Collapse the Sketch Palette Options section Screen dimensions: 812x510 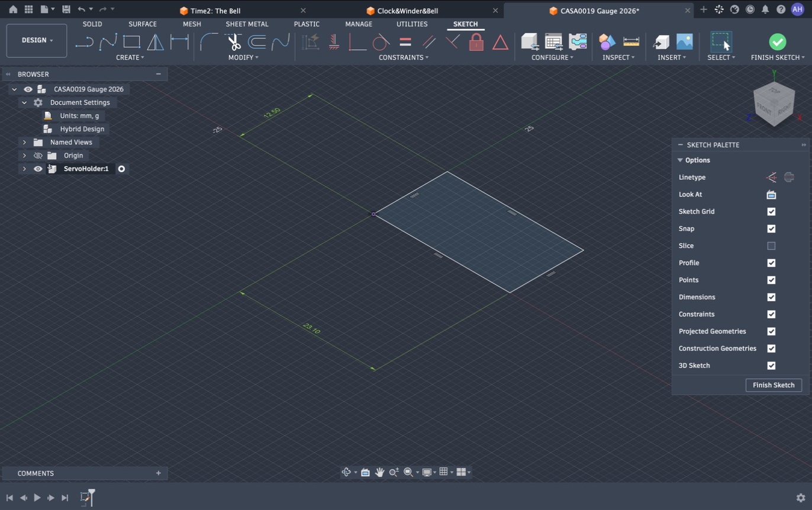pyautogui.click(x=680, y=160)
